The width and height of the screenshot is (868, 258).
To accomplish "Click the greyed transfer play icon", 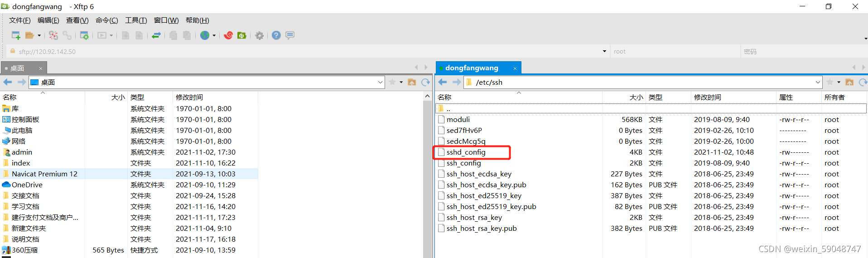I will [102, 35].
